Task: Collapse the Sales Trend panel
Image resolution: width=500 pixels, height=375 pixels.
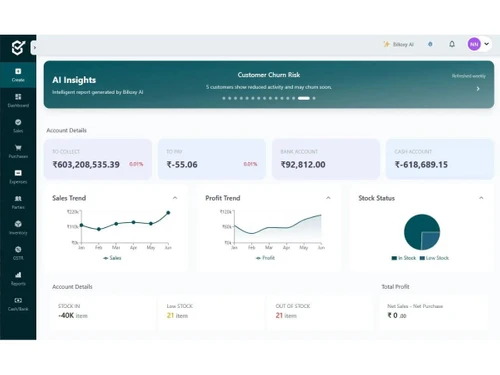Action: tap(175, 198)
